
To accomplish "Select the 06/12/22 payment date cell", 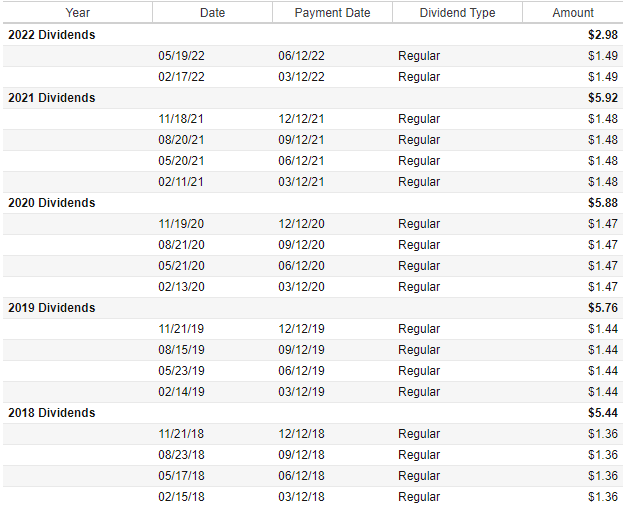I will pyautogui.click(x=301, y=56).
